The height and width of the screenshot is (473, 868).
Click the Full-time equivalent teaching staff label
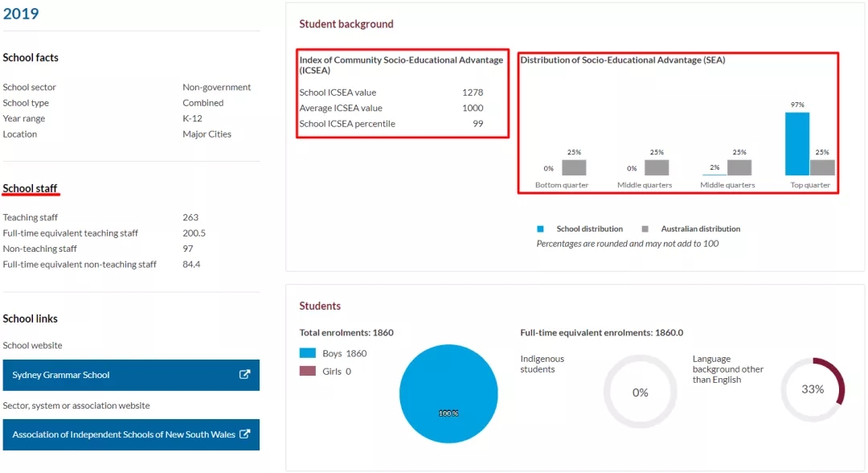coord(70,233)
